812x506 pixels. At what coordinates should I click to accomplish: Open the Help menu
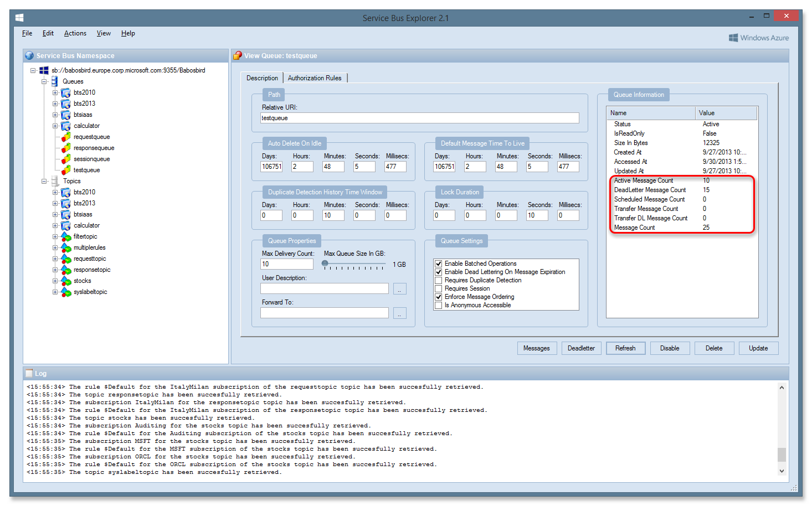point(128,33)
